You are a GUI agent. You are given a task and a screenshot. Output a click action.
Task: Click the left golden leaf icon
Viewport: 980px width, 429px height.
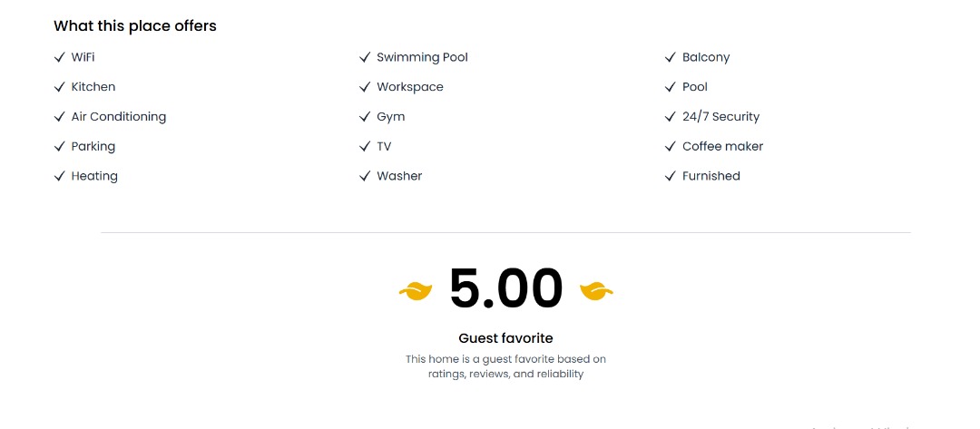[416, 290]
